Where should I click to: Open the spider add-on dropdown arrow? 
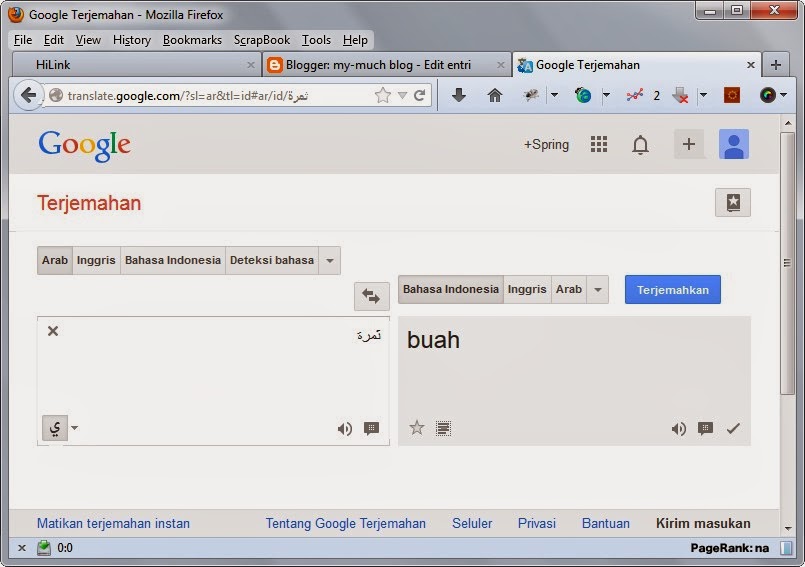pyautogui.click(x=554, y=94)
